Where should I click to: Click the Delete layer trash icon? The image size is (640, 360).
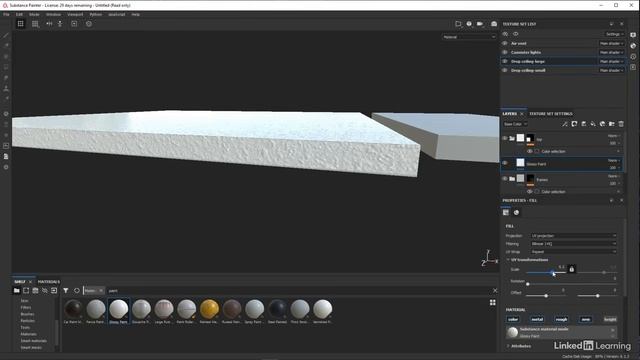coord(621,124)
